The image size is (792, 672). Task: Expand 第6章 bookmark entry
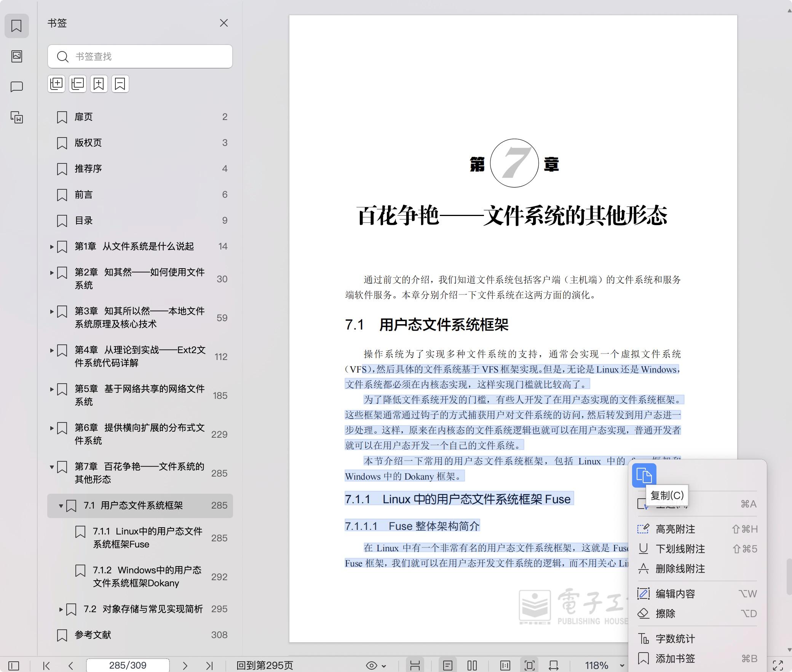coord(52,428)
